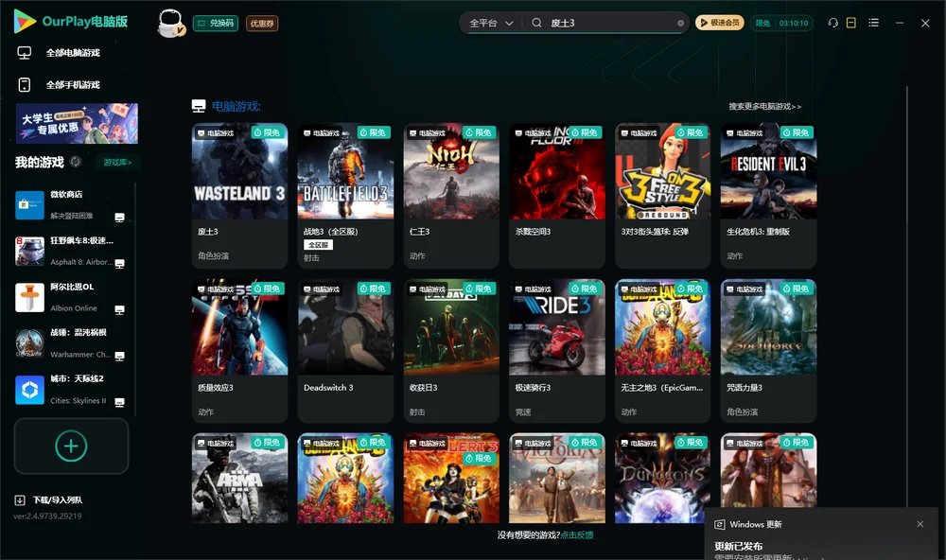
Task: Open the Ride 3 game card
Action: pos(557,351)
